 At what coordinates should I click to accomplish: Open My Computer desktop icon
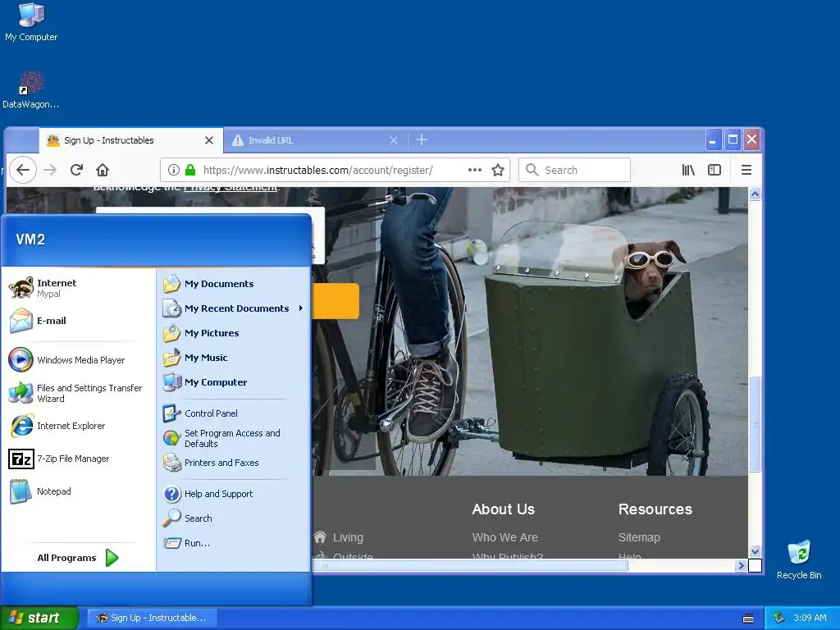click(31, 22)
